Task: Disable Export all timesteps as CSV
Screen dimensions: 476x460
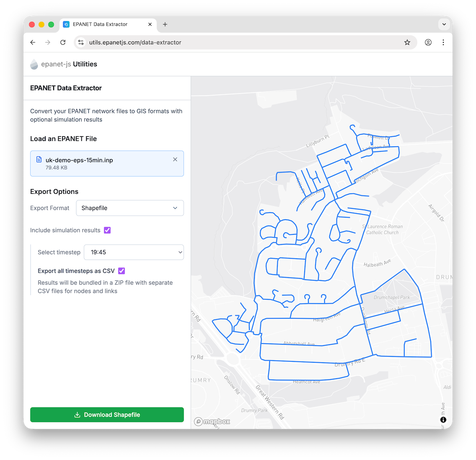Action: point(122,271)
